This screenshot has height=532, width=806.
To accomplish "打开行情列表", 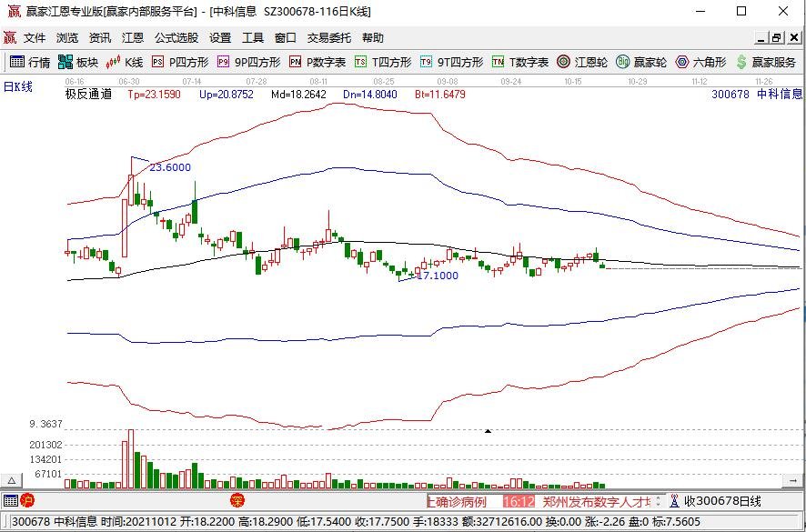I will [32, 63].
